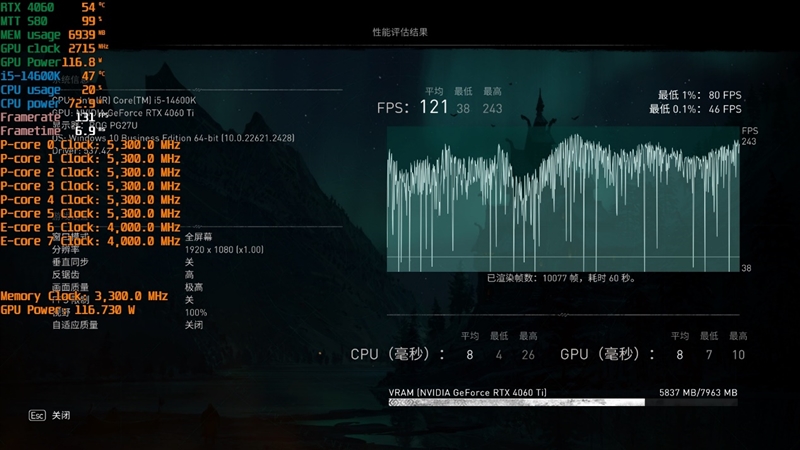Click the 100% setting value
The height and width of the screenshot is (450, 800).
click(x=196, y=312)
